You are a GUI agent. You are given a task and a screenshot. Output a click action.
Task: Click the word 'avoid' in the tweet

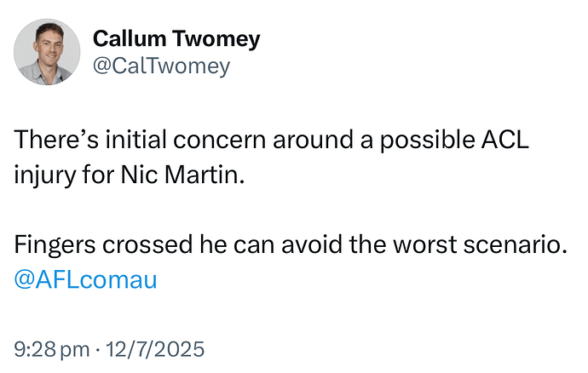tap(312, 244)
